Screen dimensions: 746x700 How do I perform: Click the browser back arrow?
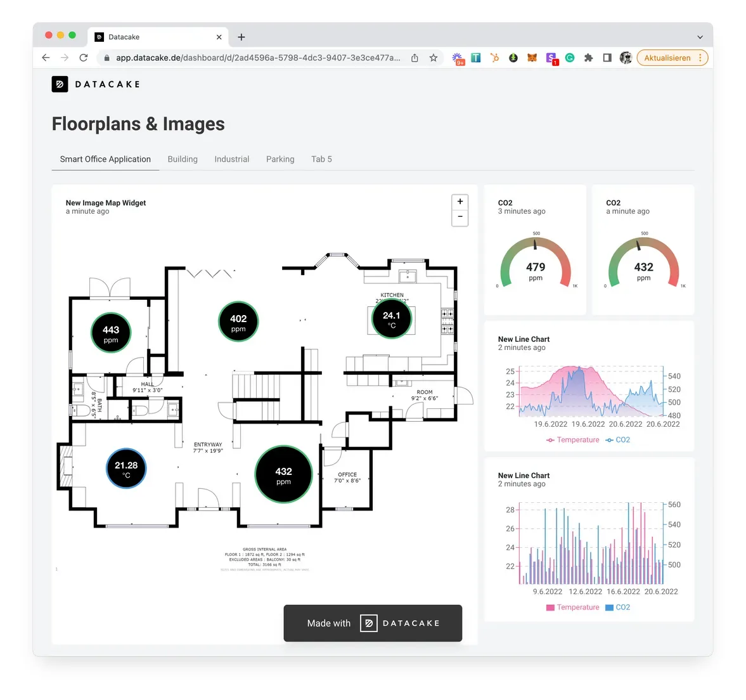[46, 58]
